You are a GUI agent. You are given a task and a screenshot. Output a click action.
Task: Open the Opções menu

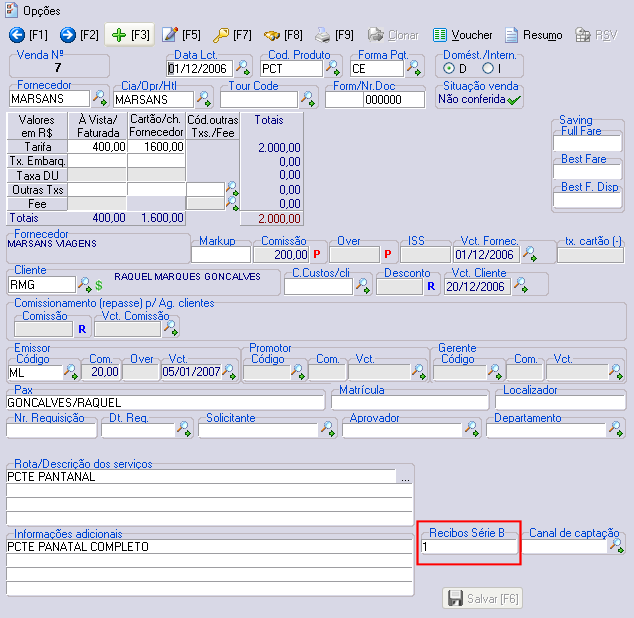point(33,11)
